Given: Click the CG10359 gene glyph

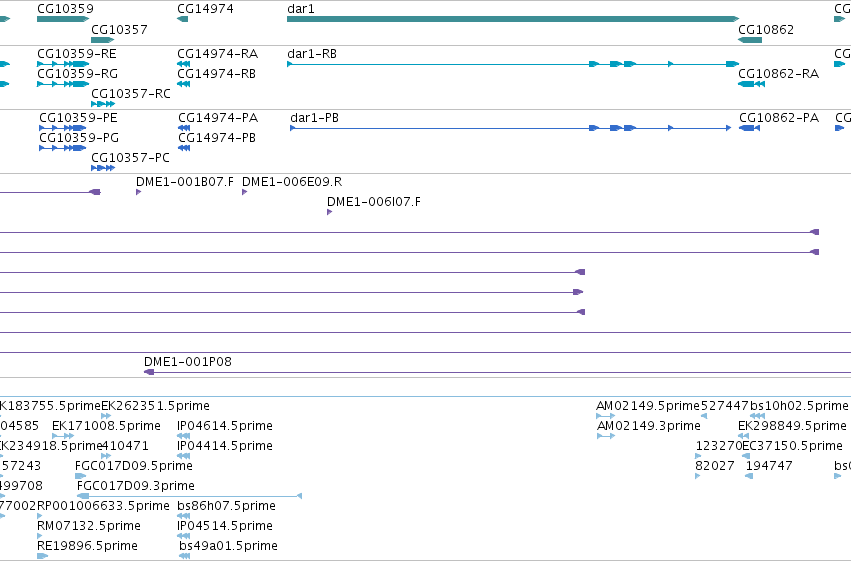Looking at the screenshot, I should (x=63, y=19).
